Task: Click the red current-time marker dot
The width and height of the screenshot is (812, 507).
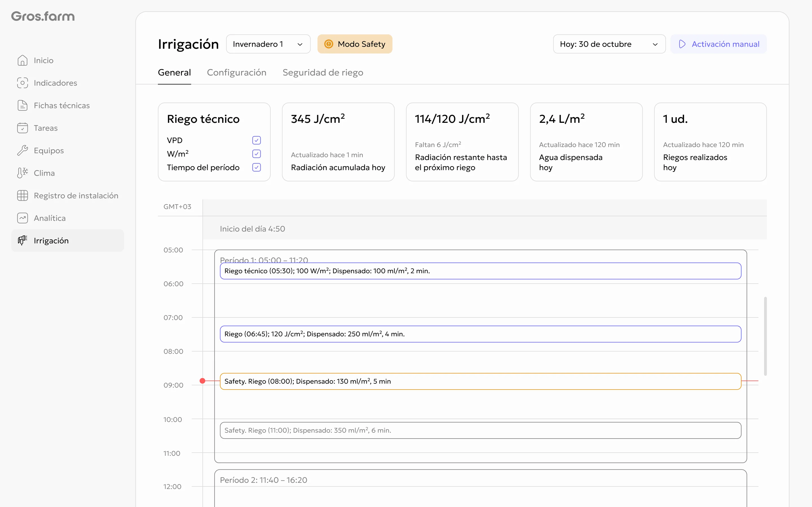Action: pyautogui.click(x=202, y=381)
